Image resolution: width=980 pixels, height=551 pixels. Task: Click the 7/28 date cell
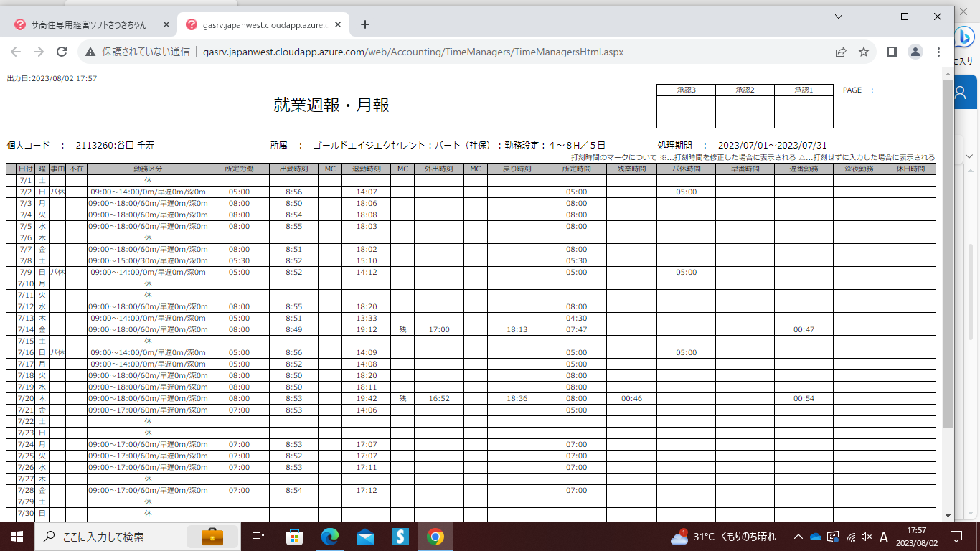(25, 490)
